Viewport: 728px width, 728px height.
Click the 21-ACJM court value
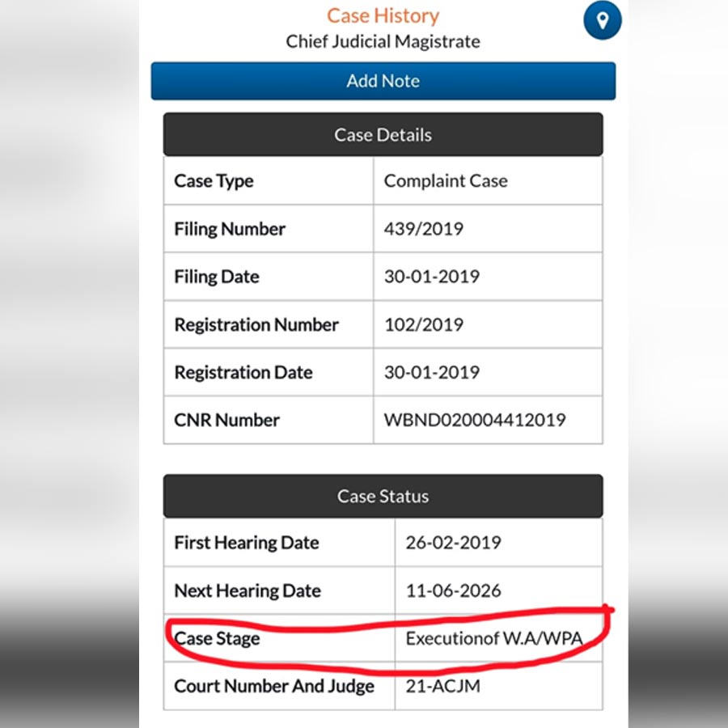pyautogui.click(x=444, y=686)
